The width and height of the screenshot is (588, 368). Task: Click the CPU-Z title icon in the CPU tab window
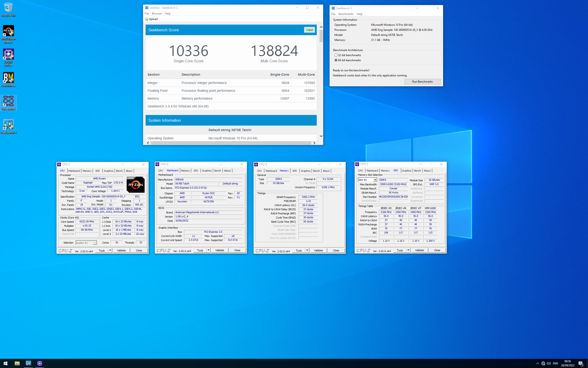point(59,164)
